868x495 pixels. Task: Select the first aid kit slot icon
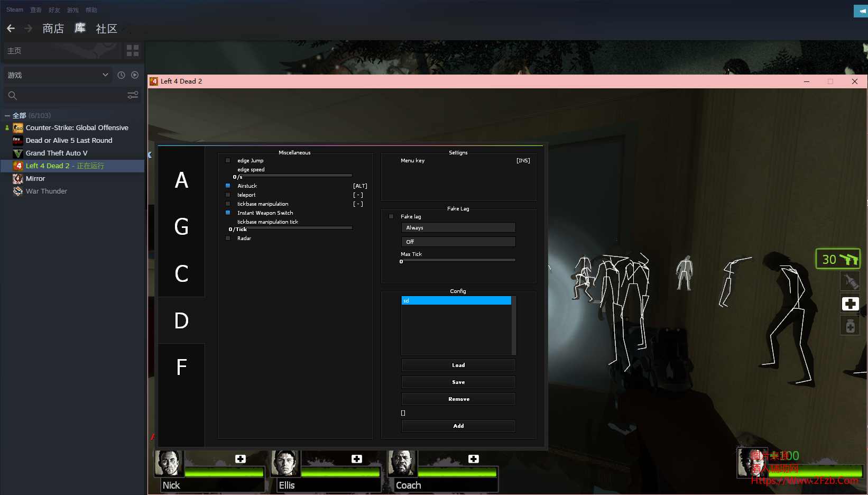pos(850,304)
